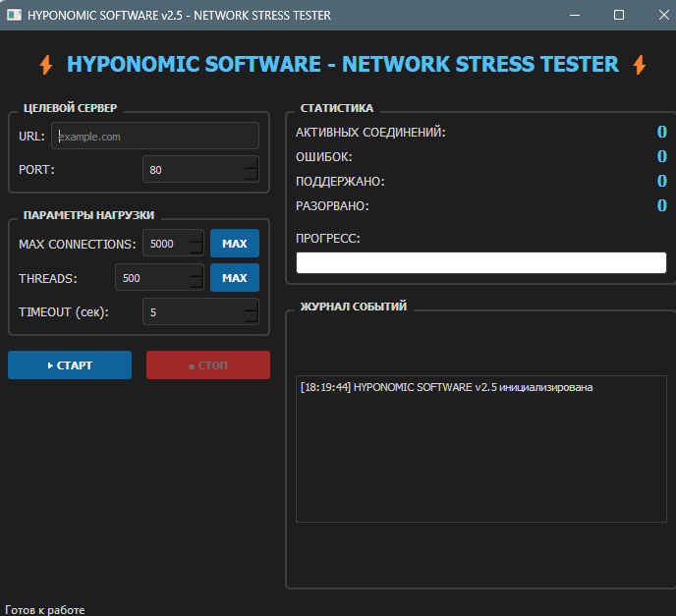676x616 pixels.
Task: Click the lightning bolt icon left of the heading
Action: click(46, 65)
